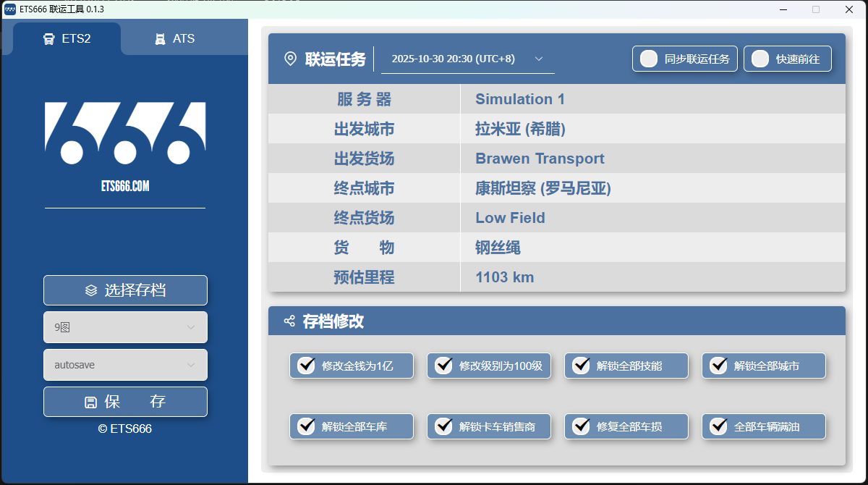Click the 存档修改 panel title
The width and height of the screenshot is (868, 485).
[x=333, y=321]
